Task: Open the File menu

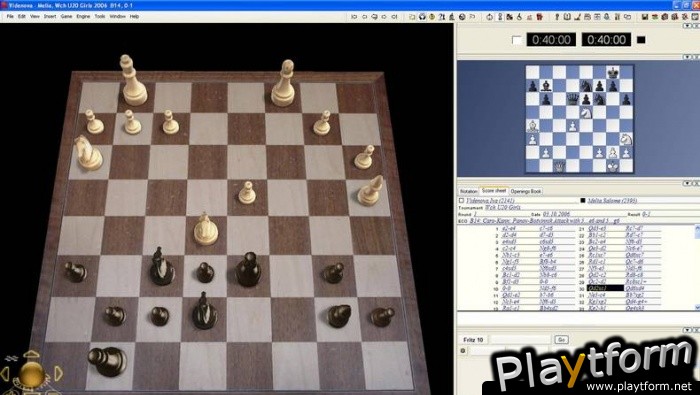Action: click(10, 17)
